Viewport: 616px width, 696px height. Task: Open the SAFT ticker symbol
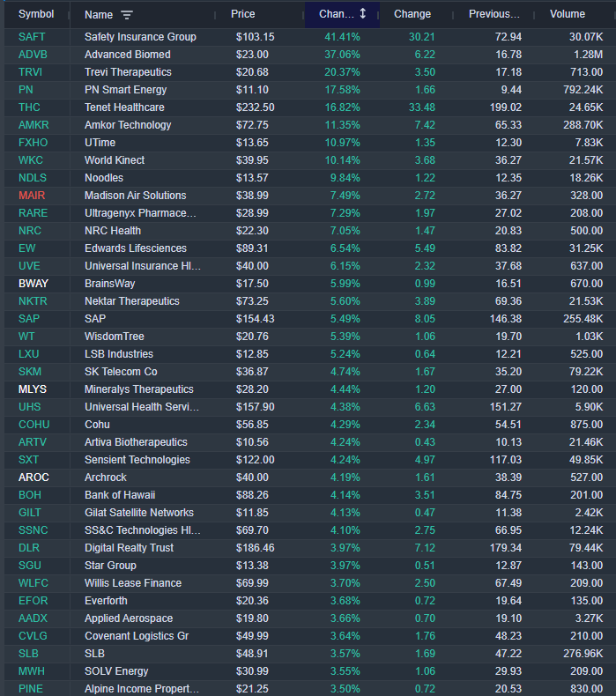pos(32,37)
